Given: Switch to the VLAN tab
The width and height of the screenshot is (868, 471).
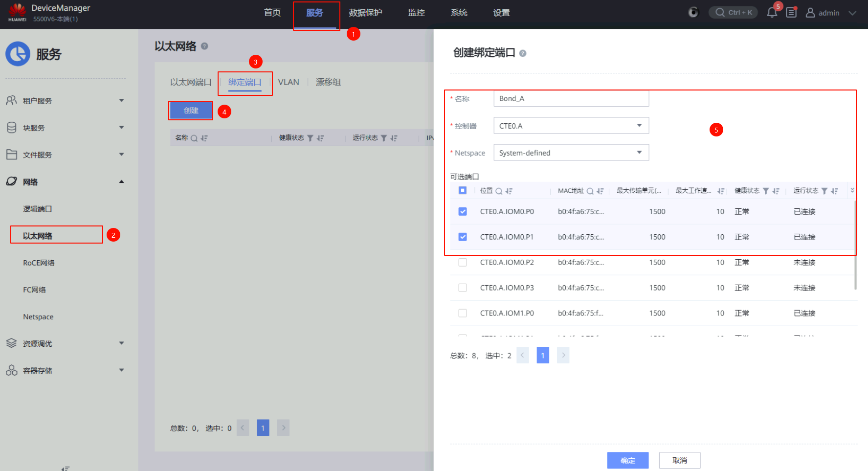Looking at the screenshot, I should pyautogui.click(x=289, y=82).
